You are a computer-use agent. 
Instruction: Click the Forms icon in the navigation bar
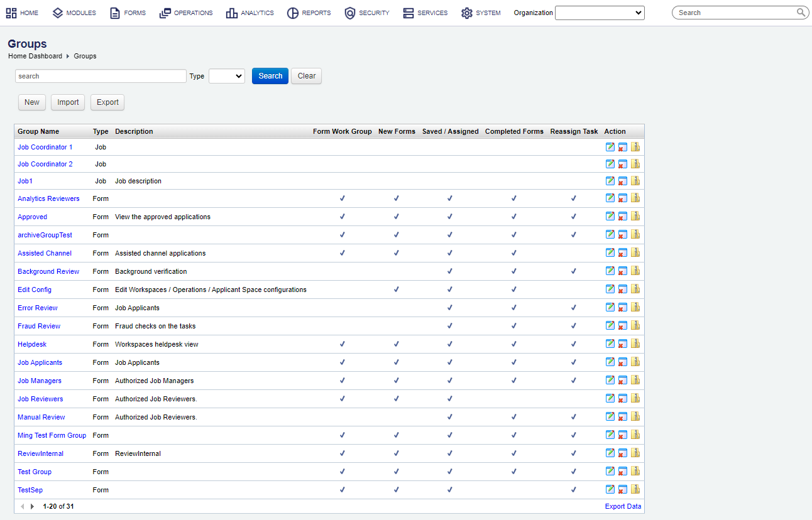click(114, 12)
